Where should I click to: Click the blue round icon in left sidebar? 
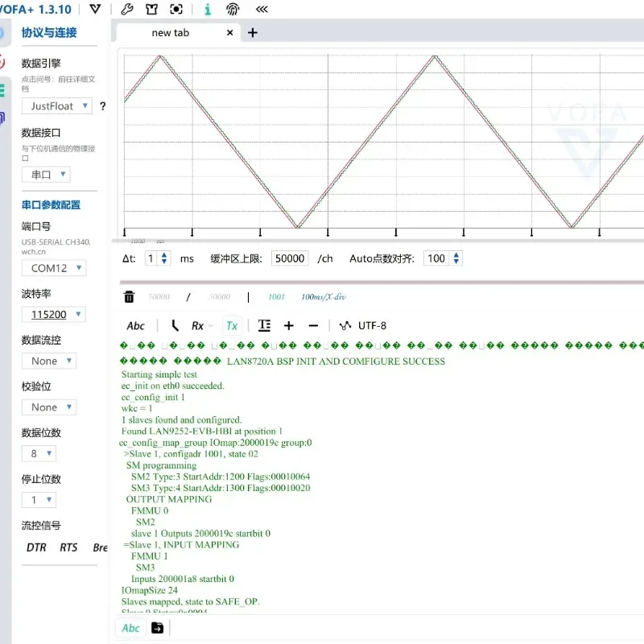click(x=2, y=33)
